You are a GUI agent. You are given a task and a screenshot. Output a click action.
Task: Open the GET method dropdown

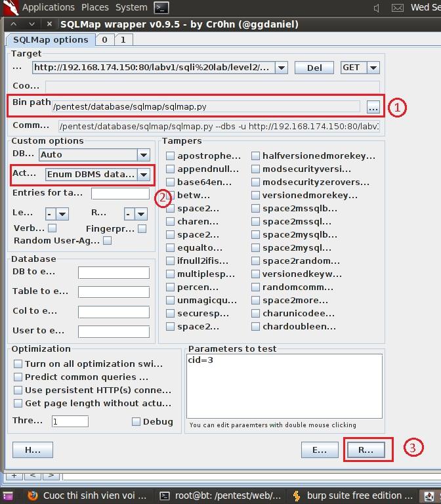pos(373,68)
